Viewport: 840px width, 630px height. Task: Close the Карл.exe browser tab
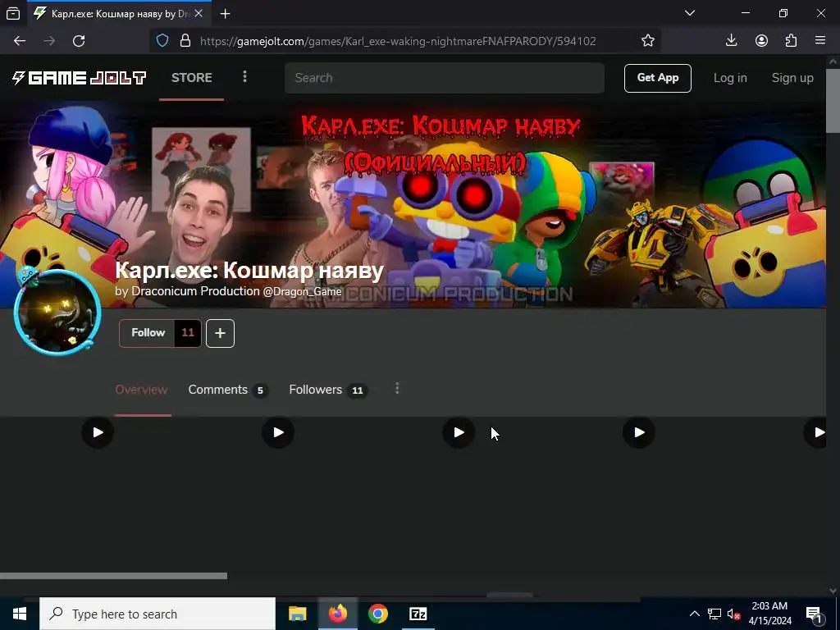tap(199, 13)
